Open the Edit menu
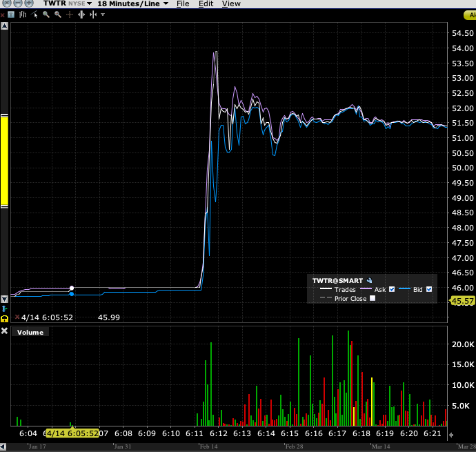 (206, 3)
